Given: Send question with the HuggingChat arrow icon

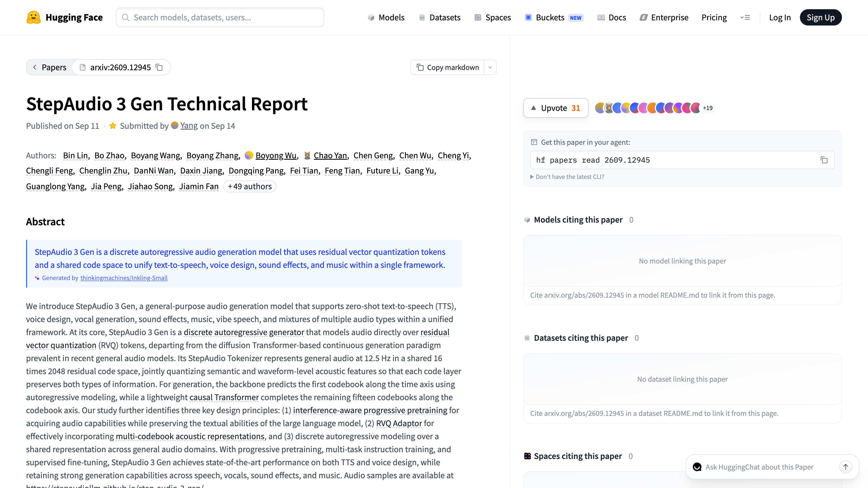Looking at the screenshot, I should point(845,467).
